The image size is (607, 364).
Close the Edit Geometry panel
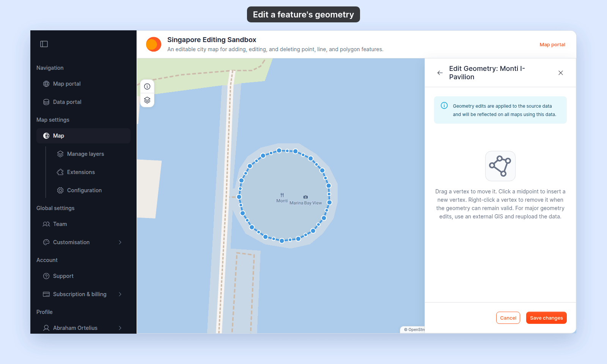[x=561, y=73]
